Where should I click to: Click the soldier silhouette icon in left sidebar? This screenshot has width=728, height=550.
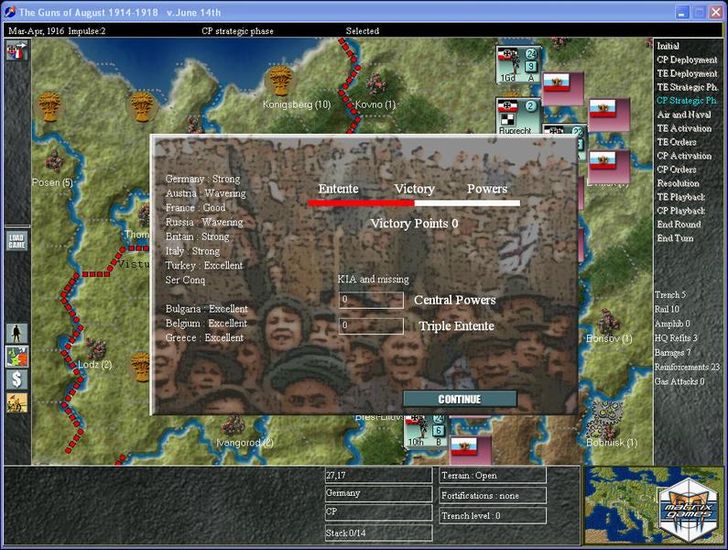[x=17, y=333]
